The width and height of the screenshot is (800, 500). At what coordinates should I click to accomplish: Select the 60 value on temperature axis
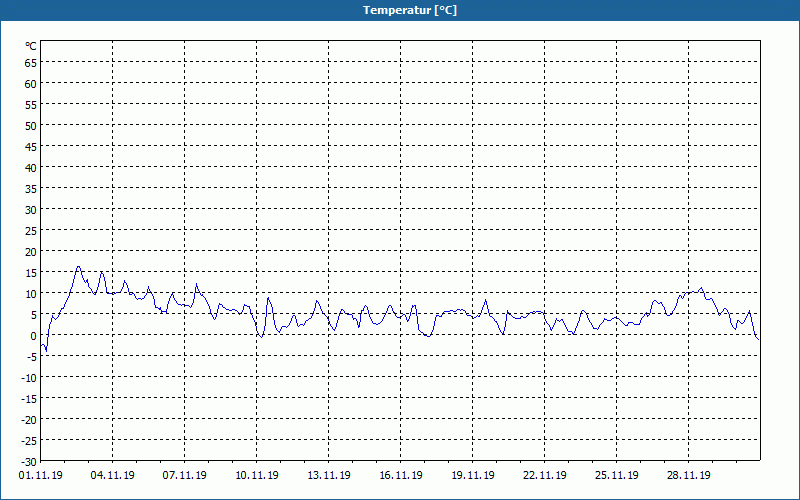(x=31, y=84)
